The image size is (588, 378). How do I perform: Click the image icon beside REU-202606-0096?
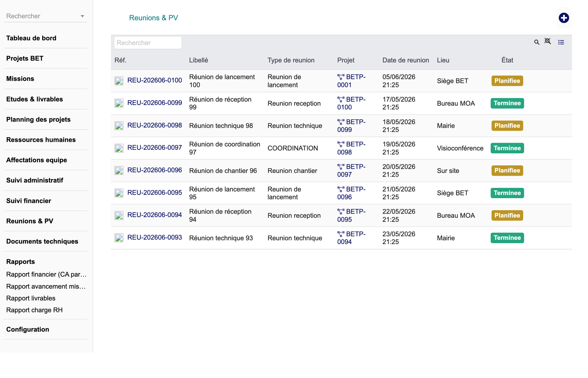(x=119, y=171)
